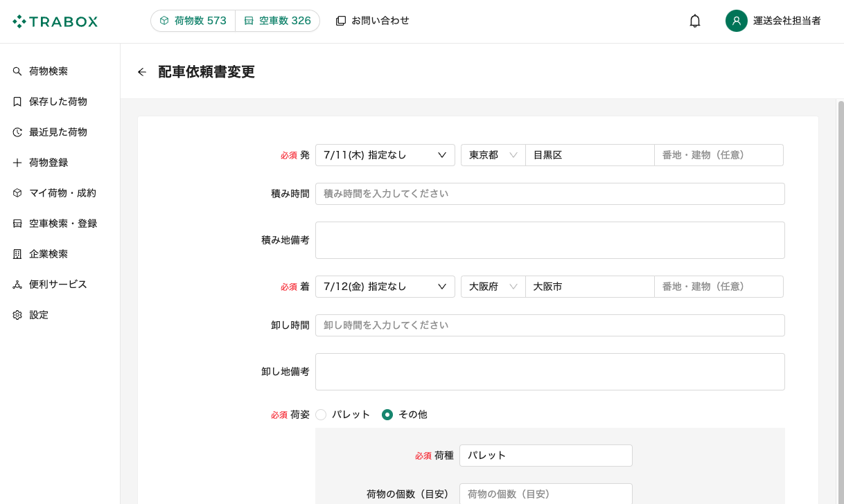The width and height of the screenshot is (844, 504).
Task: Click the 積み地備考 text area
Action: click(x=550, y=240)
